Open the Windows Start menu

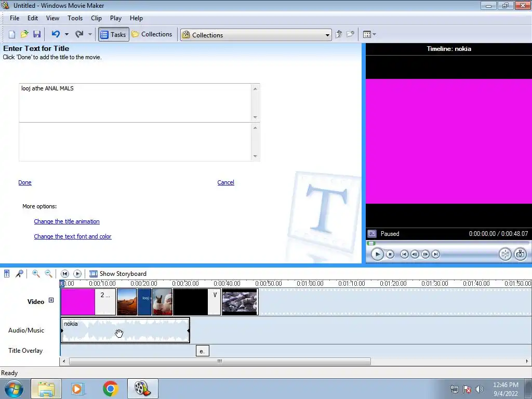click(14, 389)
